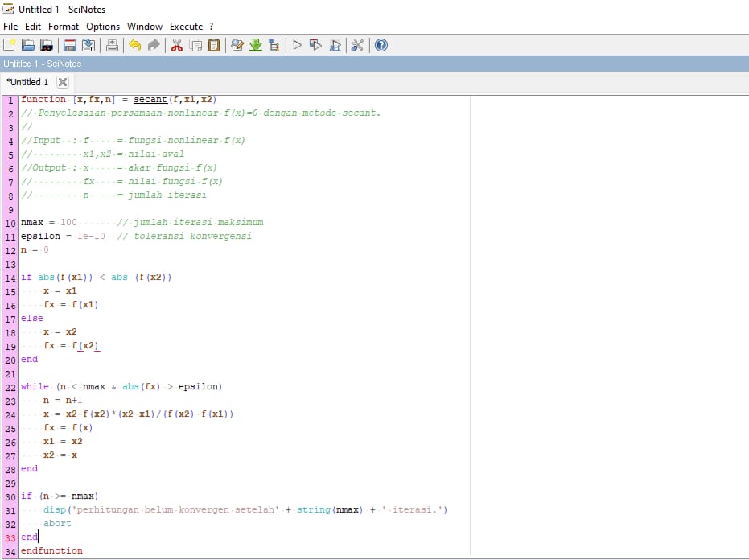The height and width of the screenshot is (560, 749).
Task: Click line number 1 in the gutter
Action: [10, 101]
